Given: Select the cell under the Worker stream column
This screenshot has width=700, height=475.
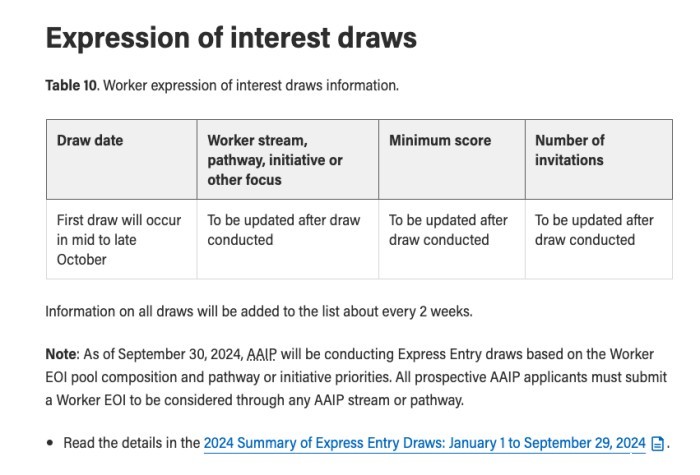Looking at the screenshot, I should 284,230.
